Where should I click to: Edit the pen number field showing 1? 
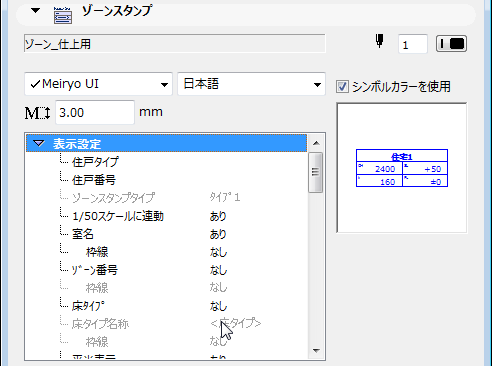pyautogui.click(x=413, y=44)
